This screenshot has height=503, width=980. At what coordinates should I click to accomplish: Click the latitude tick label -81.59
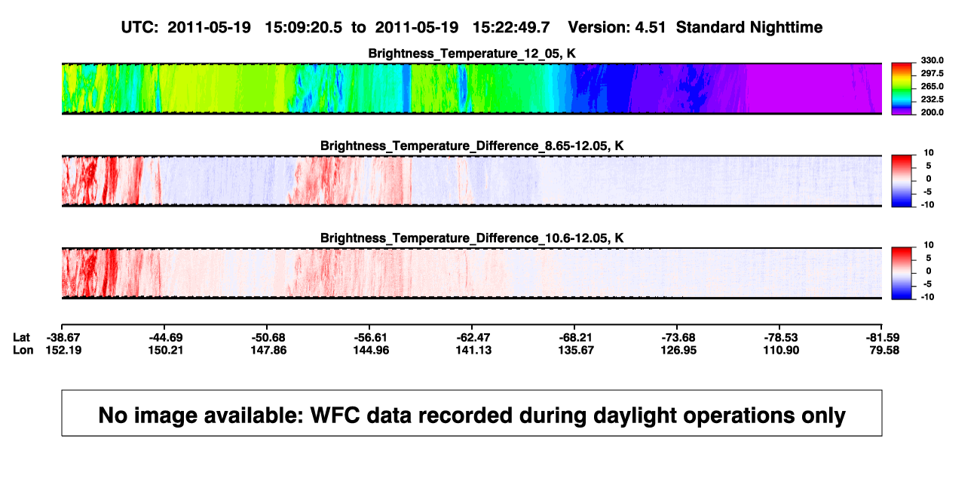pos(882,337)
